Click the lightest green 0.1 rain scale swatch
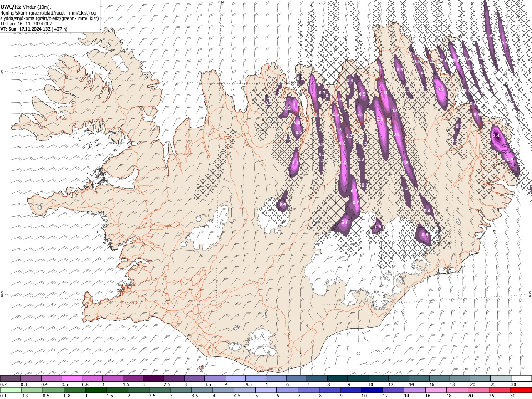Image resolution: width=532 pixels, height=399 pixels. click(11, 390)
